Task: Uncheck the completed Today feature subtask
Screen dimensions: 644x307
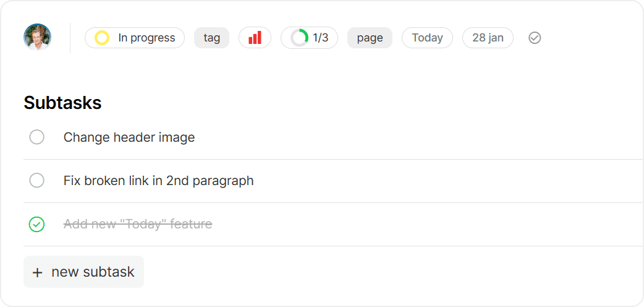Action: tap(36, 224)
